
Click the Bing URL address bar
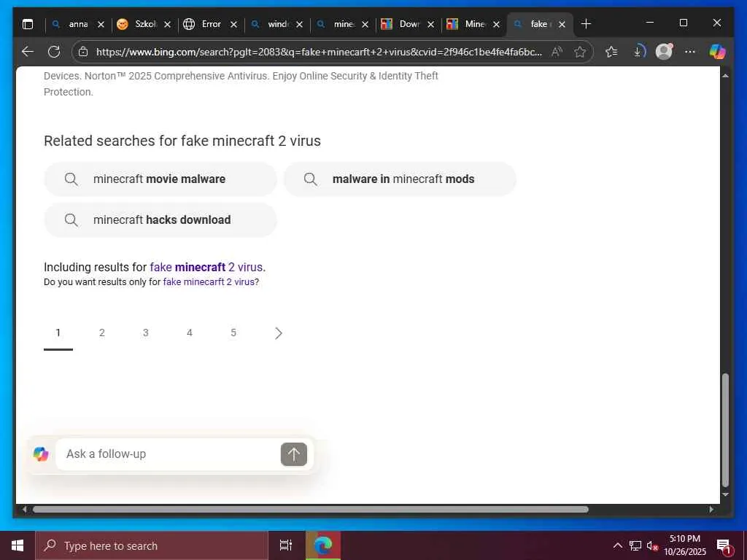coord(319,52)
